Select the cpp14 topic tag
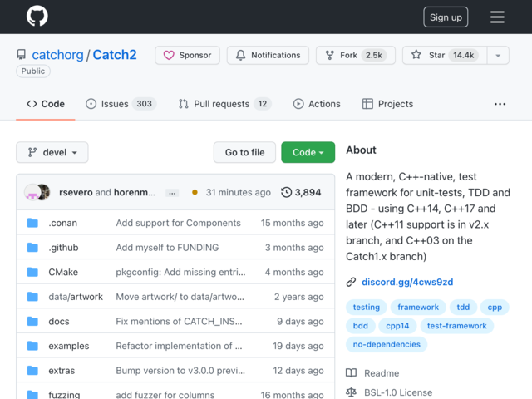The width and height of the screenshot is (532, 399). tap(397, 326)
